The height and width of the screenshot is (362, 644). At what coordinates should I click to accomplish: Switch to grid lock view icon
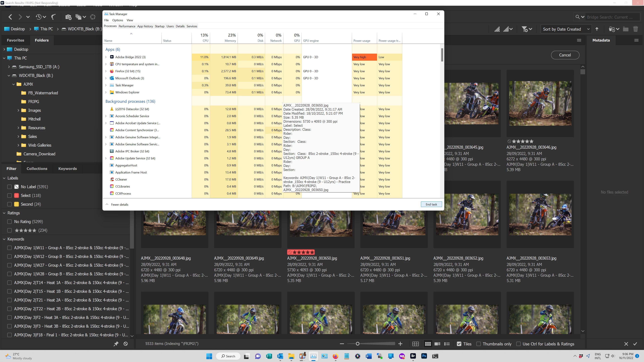pyautogui.click(x=415, y=344)
